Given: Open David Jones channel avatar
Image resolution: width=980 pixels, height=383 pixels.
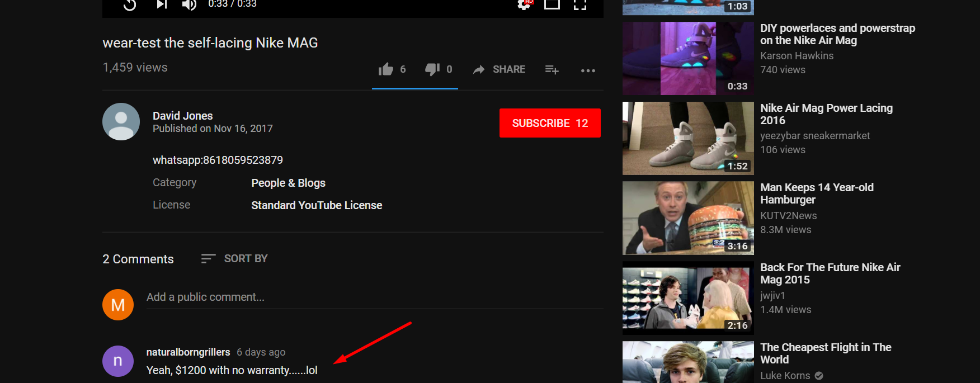Looking at the screenshot, I should (x=121, y=121).
